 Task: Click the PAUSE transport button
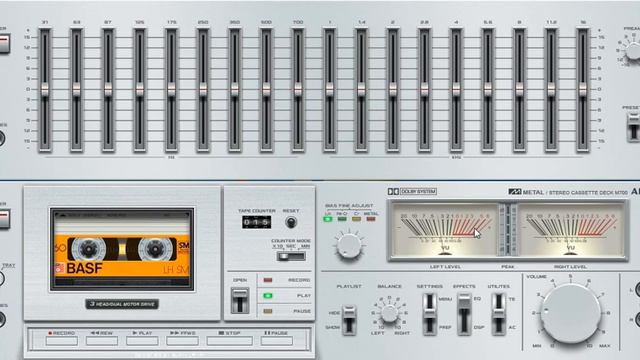coord(277,340)
